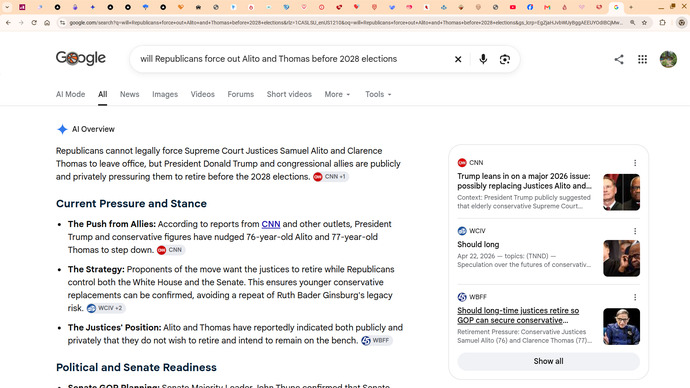Switch to the YouTube tab
Image resolution: width=690 pixels, height=388 pixels.
(x=513, y=7)
